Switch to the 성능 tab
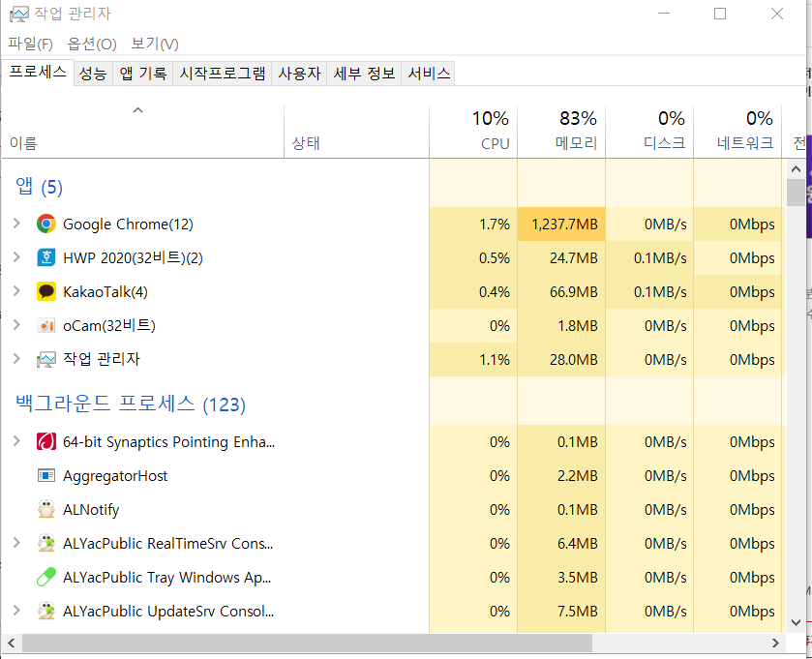The width and height of the screenshot is (812, 659). pyautogui.click(x=93, y=73)
